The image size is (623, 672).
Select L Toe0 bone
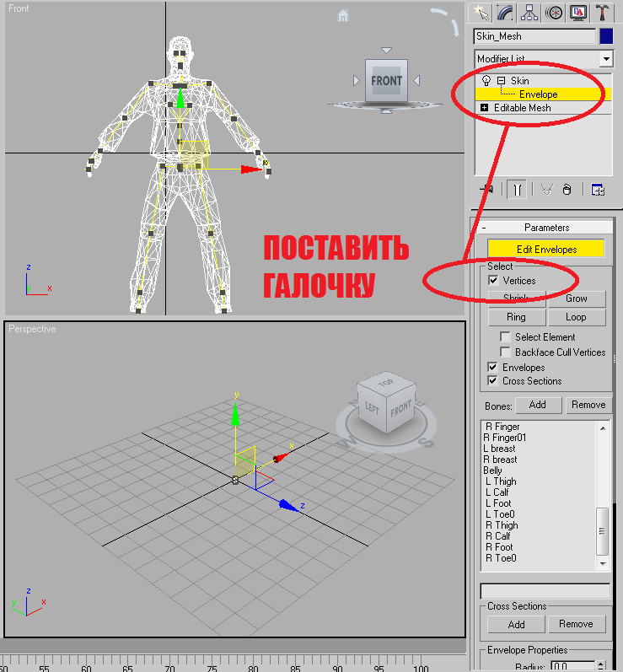click(x=500, y=514)
